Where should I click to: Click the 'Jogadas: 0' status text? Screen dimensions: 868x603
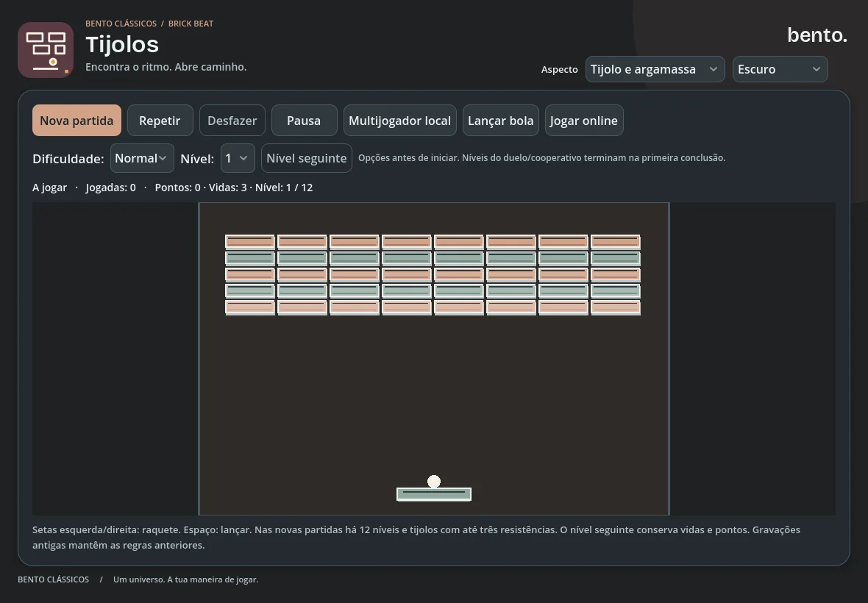[111, 188]
